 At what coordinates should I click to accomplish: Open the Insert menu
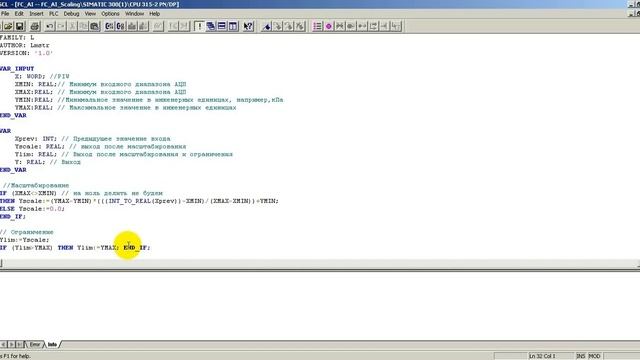coord(36,13)
